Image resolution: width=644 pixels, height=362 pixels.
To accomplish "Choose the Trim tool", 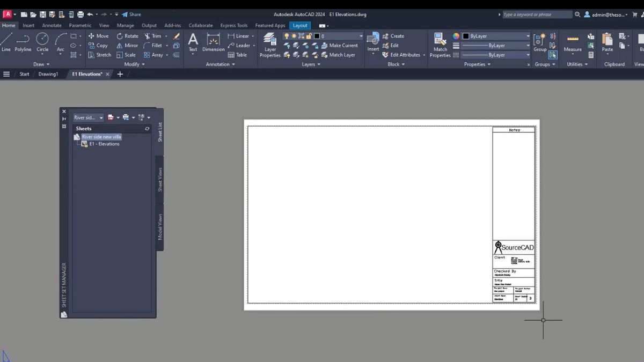I will coord(153,36).
